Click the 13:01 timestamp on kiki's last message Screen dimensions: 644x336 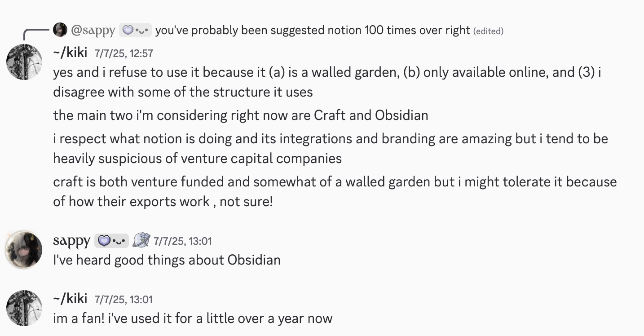[124, 300]
